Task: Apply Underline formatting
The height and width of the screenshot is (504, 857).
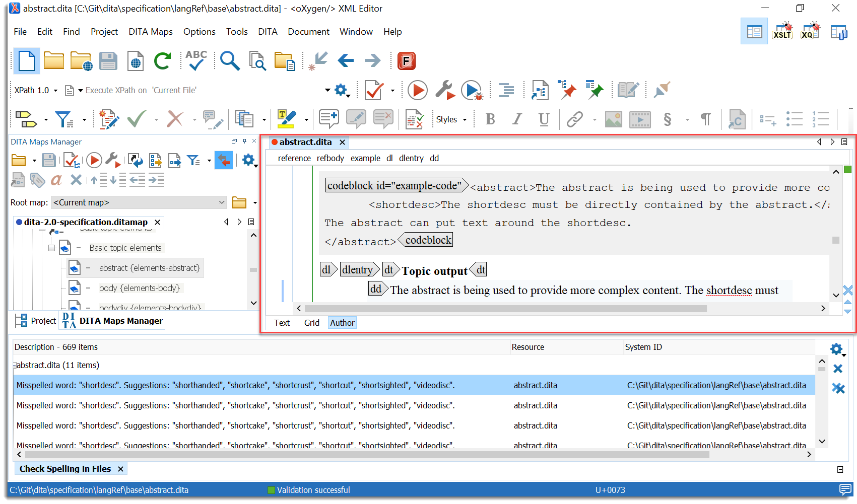Action: [x=544, y=119]
